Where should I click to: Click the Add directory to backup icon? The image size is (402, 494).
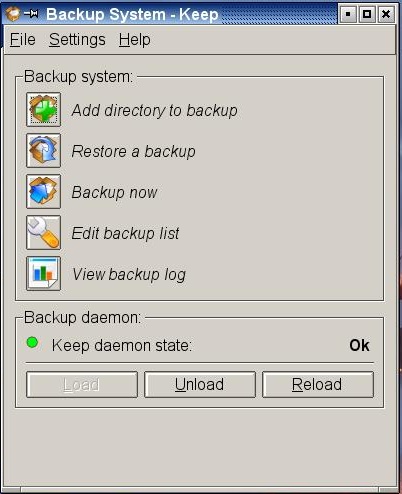point(43,110)
